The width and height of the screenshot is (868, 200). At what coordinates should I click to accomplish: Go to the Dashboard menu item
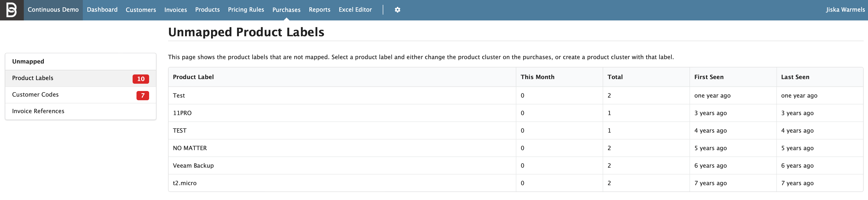(x=102, y=10)
